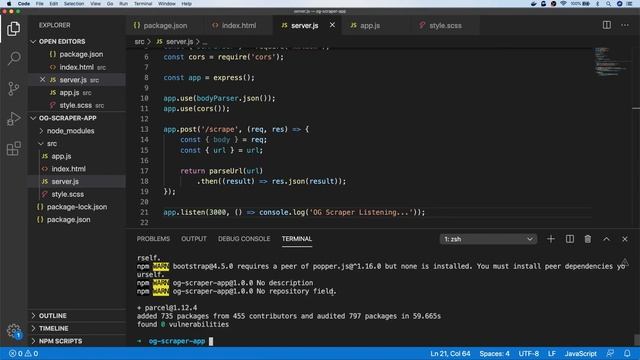The width and height of the screenshot is (640, 360).
Task: Change language mode JavaScript
Action: (580, 353)
